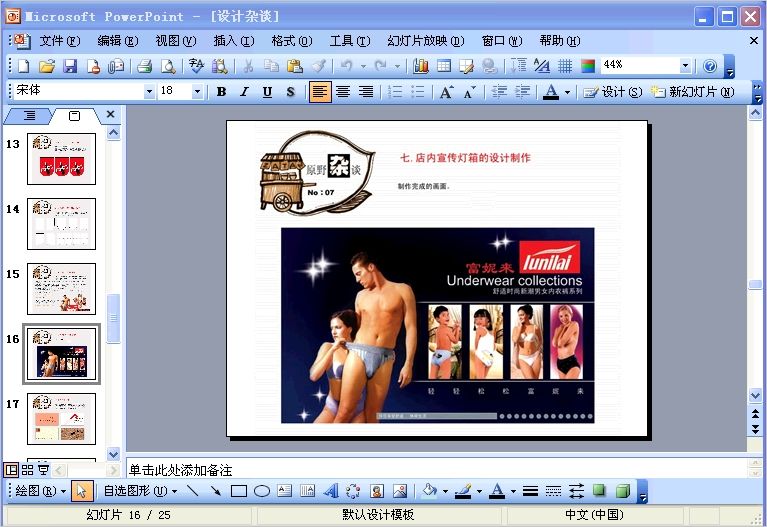Image resolution: width=767 pixels, height=527 pixels.
Task: Open the 文件 menu
Action: tap(59, 41)
